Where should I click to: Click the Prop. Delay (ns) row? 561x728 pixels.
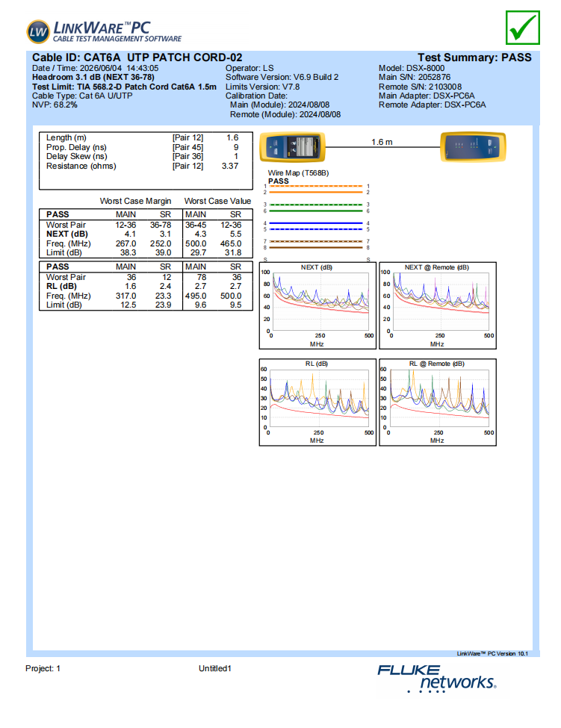point(142,147)
